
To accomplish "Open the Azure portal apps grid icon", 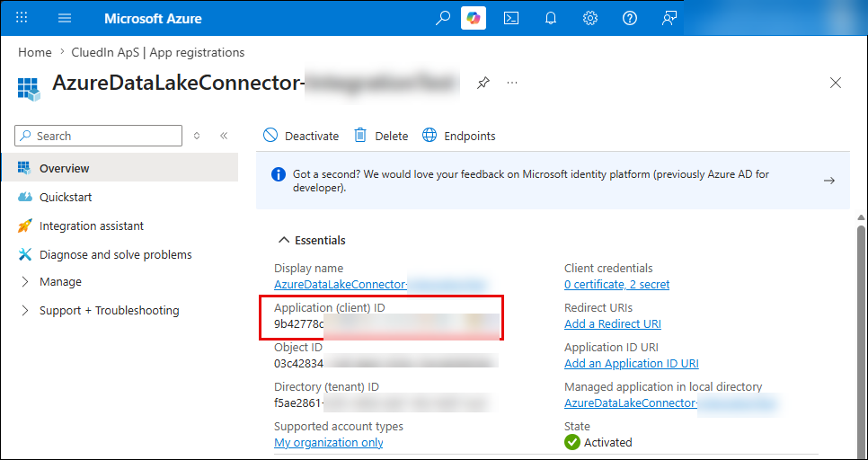I will (x=22, y=18).
